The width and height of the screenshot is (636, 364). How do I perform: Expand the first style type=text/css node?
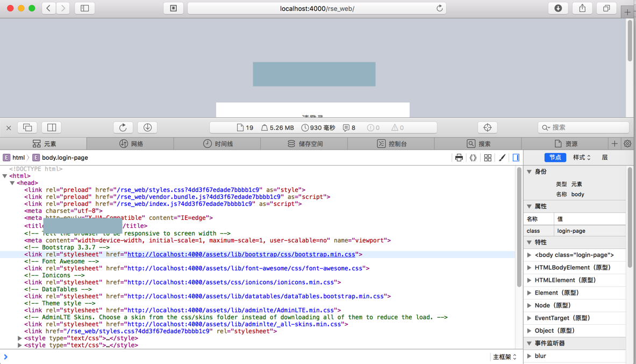coord(19,338)
